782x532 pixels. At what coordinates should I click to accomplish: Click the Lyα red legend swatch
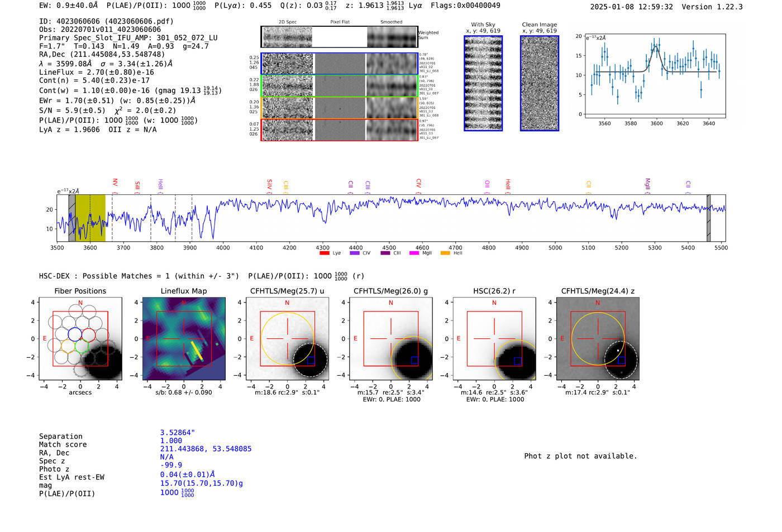click(324, 253)
